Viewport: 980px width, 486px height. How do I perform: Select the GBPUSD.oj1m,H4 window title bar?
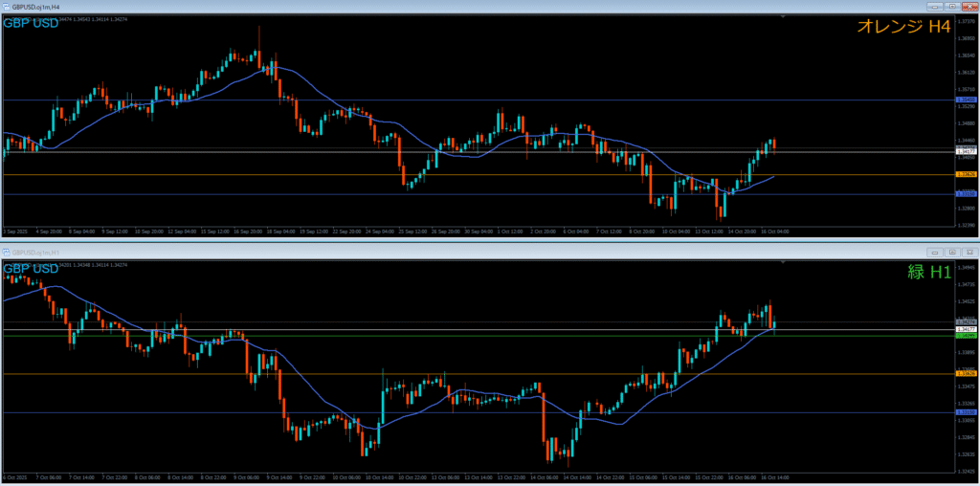point(490,7)
